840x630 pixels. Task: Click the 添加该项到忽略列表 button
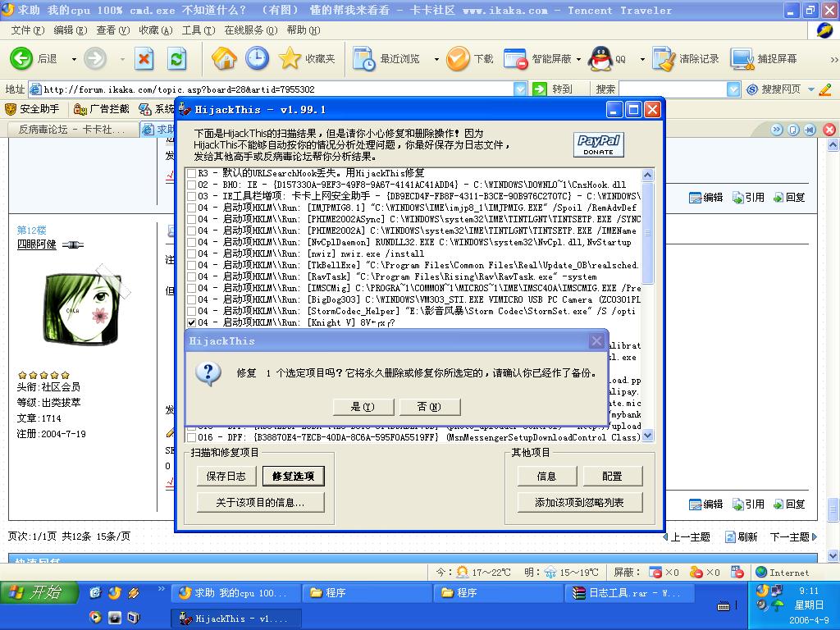coord(580,503)
